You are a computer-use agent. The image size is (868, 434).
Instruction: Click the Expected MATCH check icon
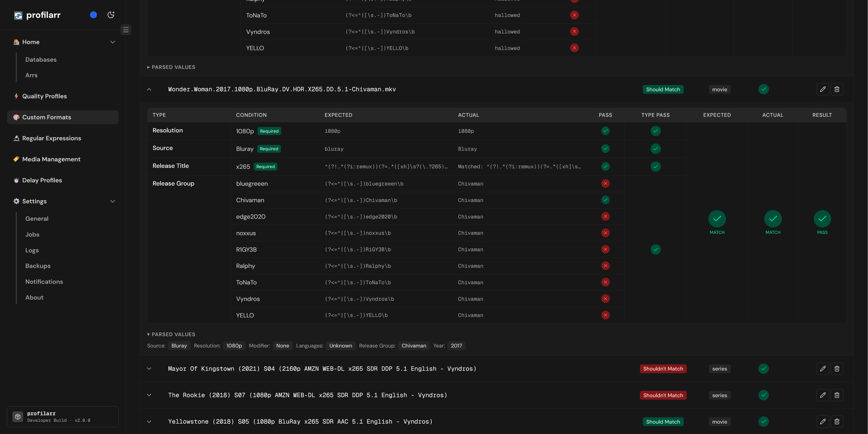click(x=717, y=219)
